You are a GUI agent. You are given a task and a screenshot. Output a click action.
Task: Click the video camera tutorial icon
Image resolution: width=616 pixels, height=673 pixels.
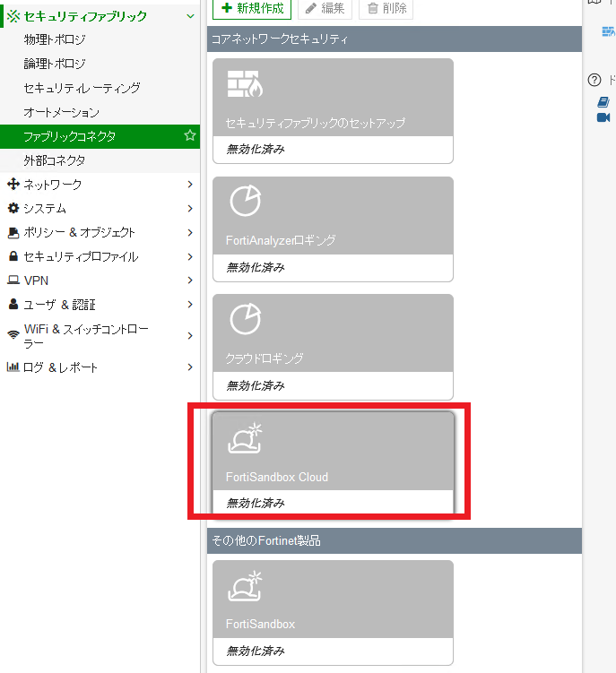click(603, 117)
